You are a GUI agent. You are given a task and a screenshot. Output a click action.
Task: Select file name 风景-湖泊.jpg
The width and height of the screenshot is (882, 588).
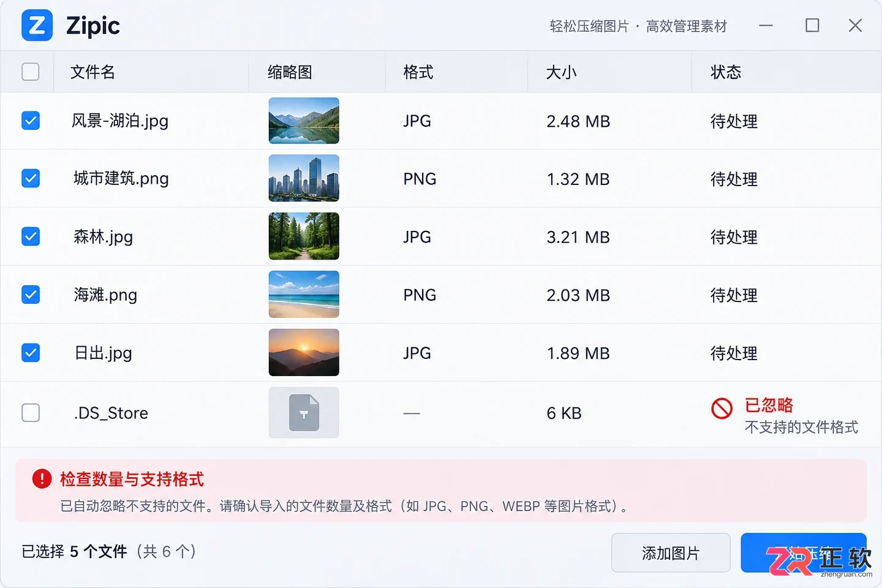120,121
